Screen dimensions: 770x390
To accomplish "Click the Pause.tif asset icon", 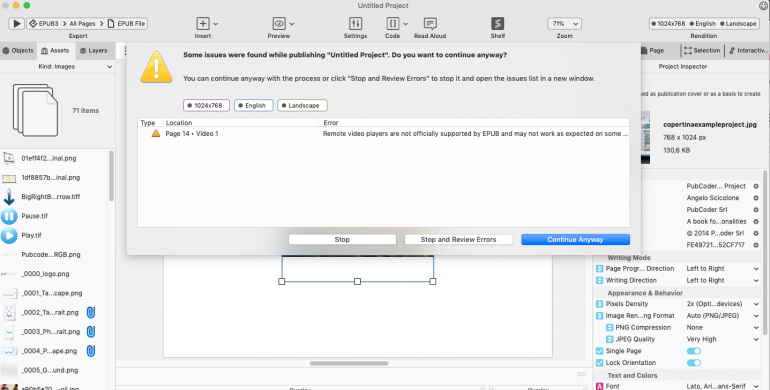I will click(x=9, y=216).
